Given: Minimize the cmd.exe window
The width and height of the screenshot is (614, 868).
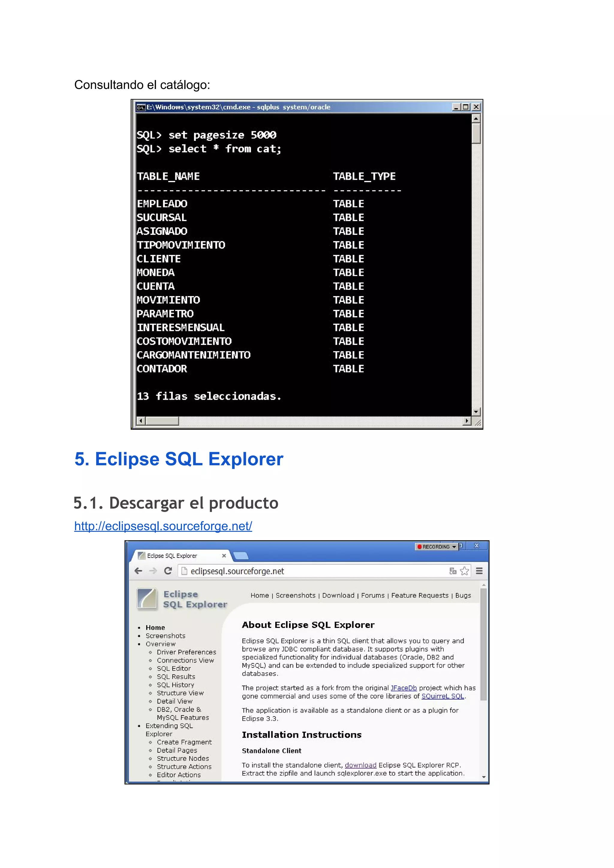Looking at the screenshot, I should (456, 107).
